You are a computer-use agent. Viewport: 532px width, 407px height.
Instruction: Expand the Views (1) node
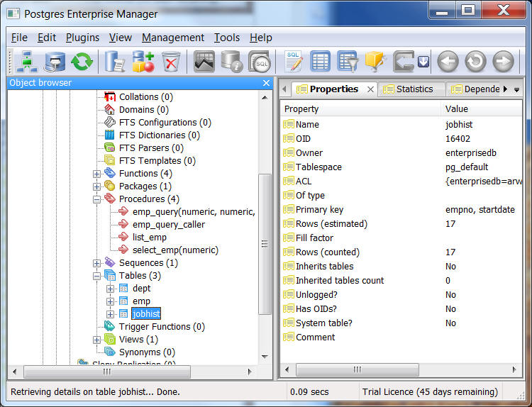[96, 340]
